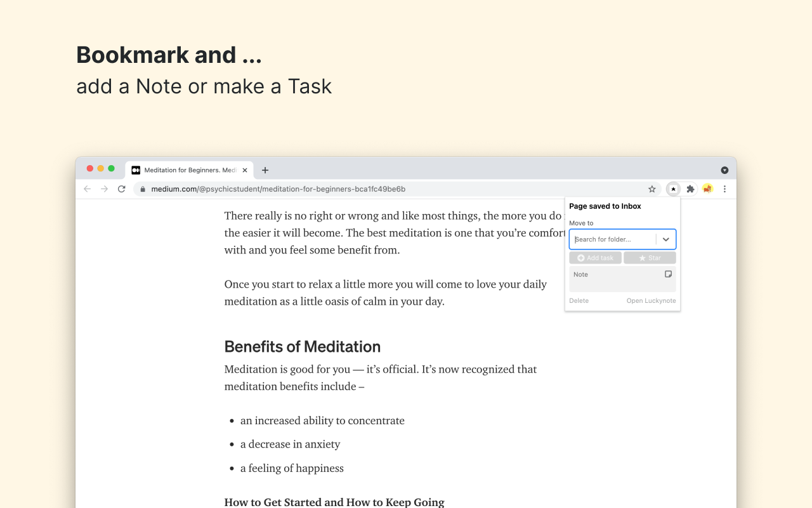Go back with the browser back arrow

[x=88, y=189]
